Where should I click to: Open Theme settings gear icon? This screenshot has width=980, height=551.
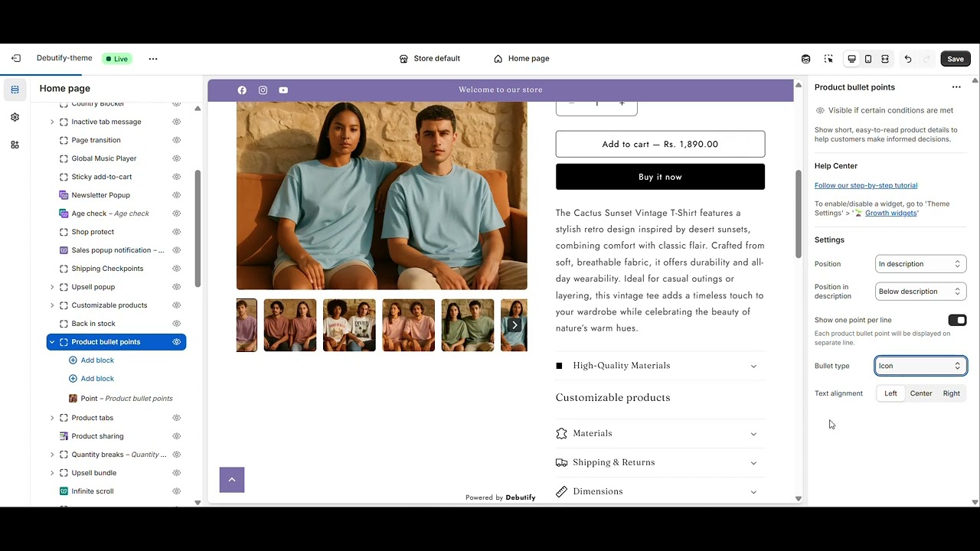(x=15, y=117)
